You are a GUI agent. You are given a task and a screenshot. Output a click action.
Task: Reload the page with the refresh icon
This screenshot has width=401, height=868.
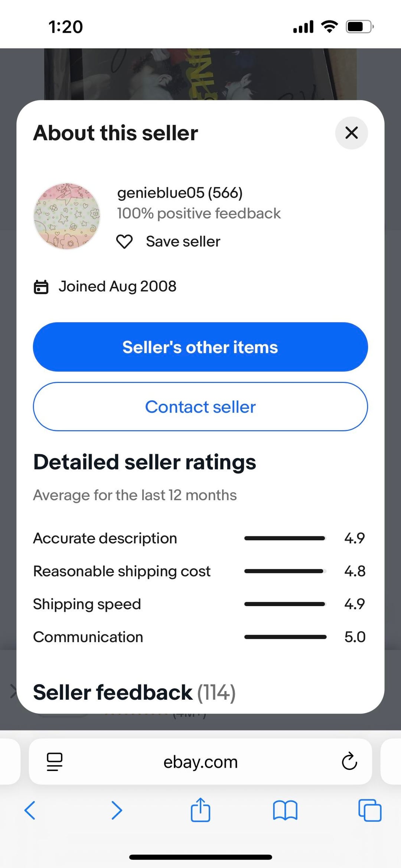pyautogui.click(x=349, y=762)
